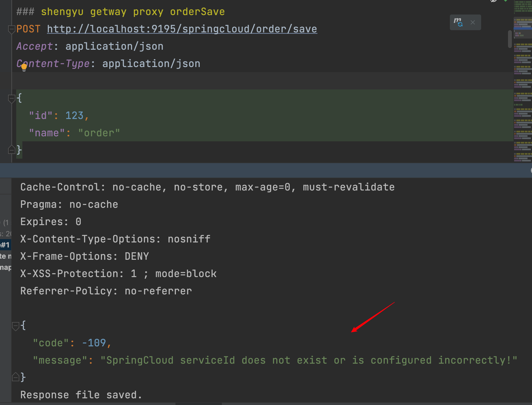This screenshot has height=405, width=532.
Task: Click the lightbulb intention icon below Content-Type
Action: (x=24, y=67)
